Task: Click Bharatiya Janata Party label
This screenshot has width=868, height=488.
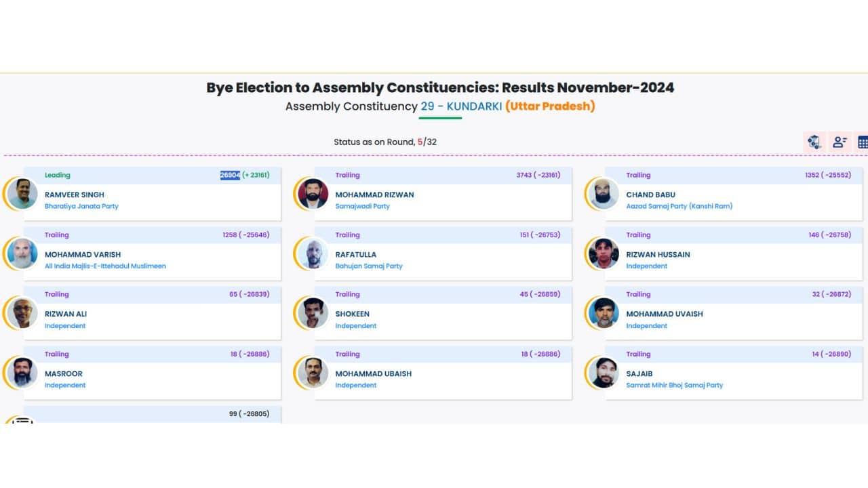Action: [x=81, y=206]
